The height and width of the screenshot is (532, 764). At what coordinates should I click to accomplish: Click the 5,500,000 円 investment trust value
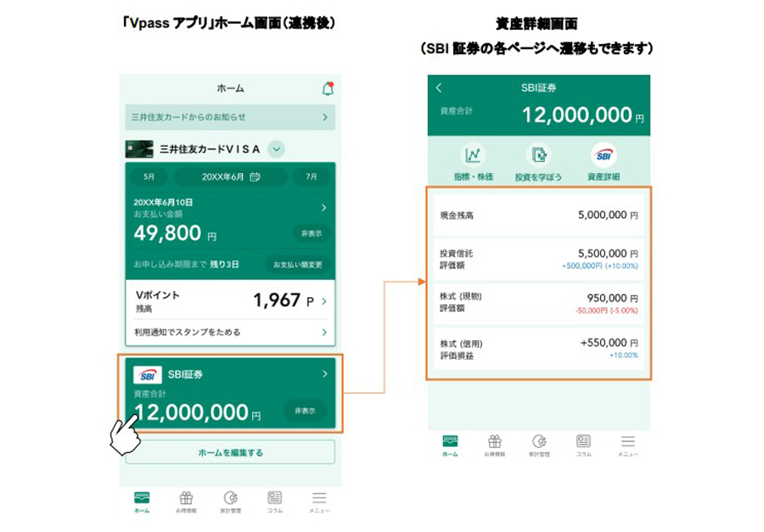[x=608, y=254]
